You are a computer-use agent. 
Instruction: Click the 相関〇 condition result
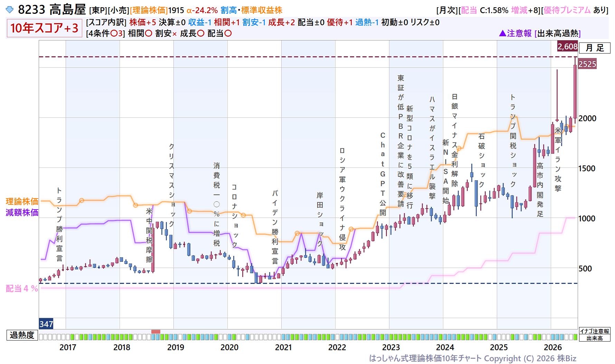140,33
